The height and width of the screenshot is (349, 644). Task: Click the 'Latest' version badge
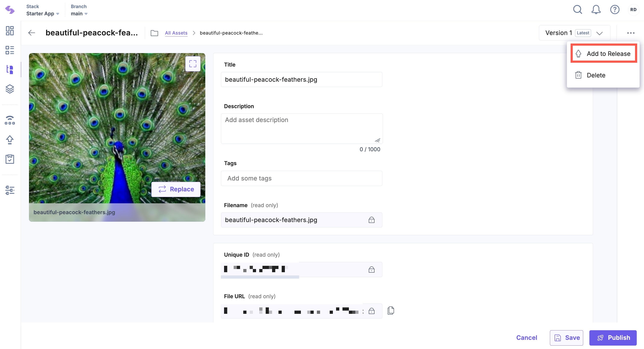click(583, 33)
